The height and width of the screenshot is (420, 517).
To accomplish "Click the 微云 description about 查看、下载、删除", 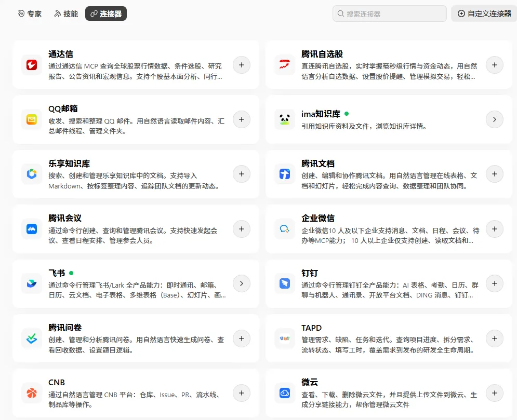I will point(389,400).
